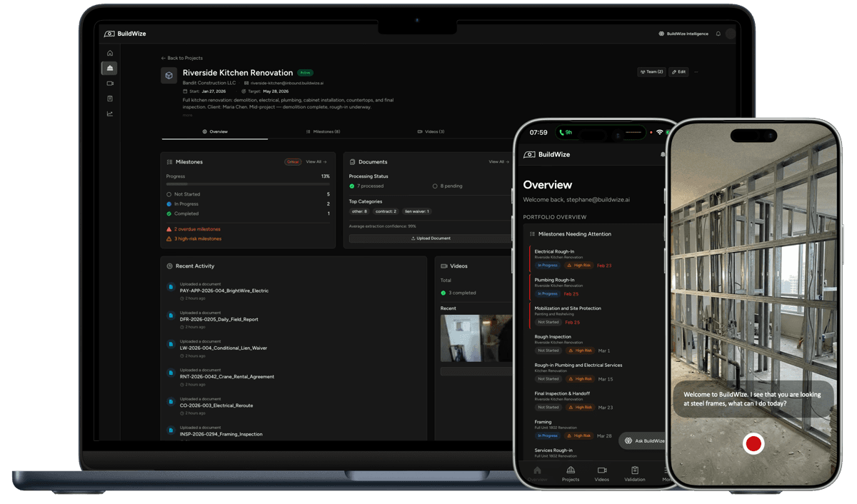Open the analytics chart icon in the sidebar
This screenshot has height=504, width=857.
[109, 113]
